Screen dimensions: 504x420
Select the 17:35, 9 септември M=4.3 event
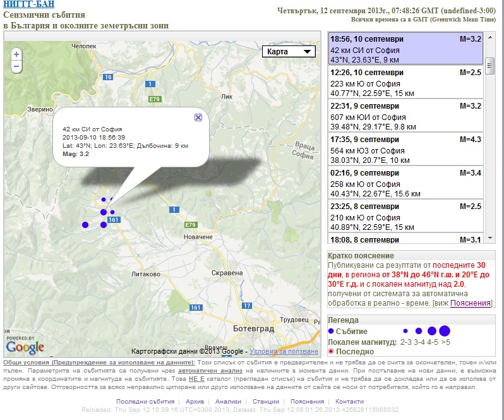click(x=405, y=149)
